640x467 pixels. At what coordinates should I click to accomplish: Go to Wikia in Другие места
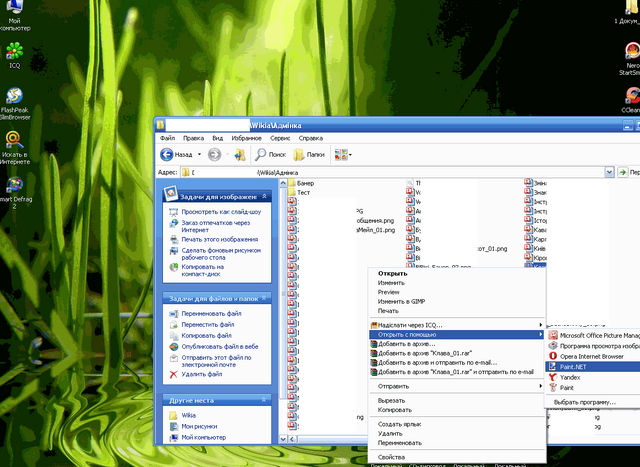(x=188, y=415)
